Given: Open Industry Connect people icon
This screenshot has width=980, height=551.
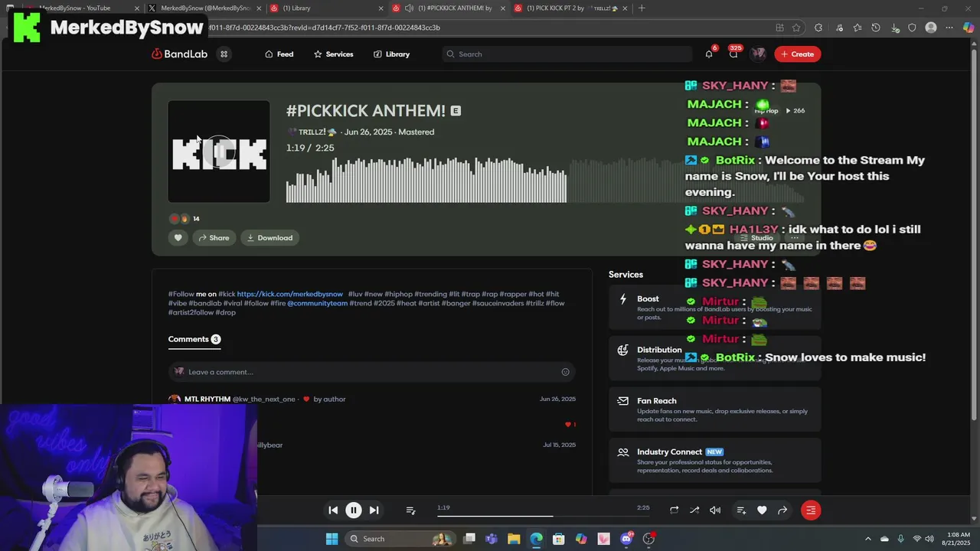Looking at the screenshot, I should (622, 452).
